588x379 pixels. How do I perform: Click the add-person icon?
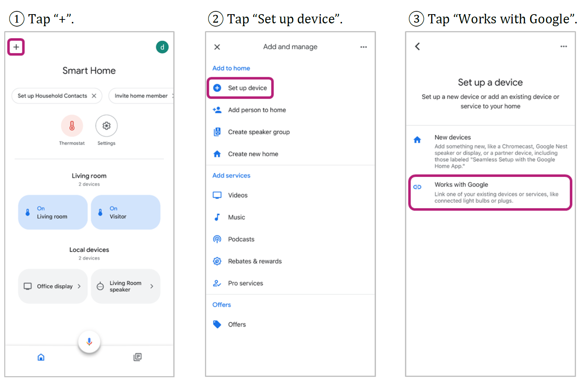pos(217,110)
